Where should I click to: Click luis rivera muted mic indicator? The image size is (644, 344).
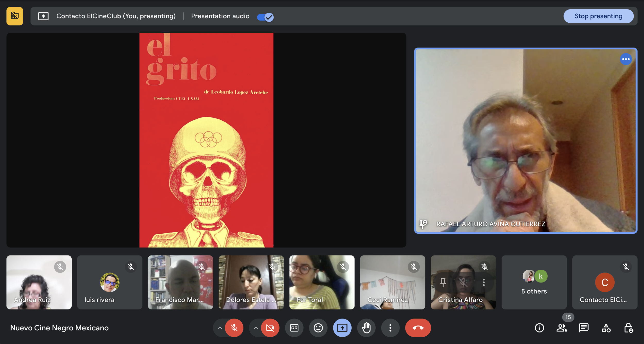131,267
